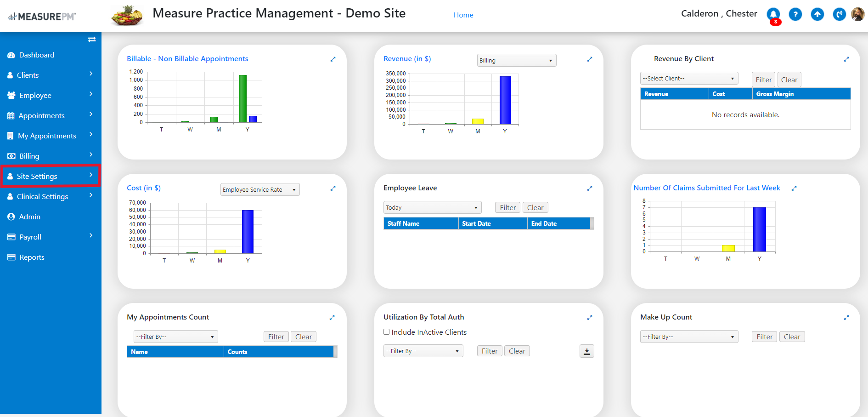
Task: Expand the Cost (in $) widget
Action: (x=333, y=188)
